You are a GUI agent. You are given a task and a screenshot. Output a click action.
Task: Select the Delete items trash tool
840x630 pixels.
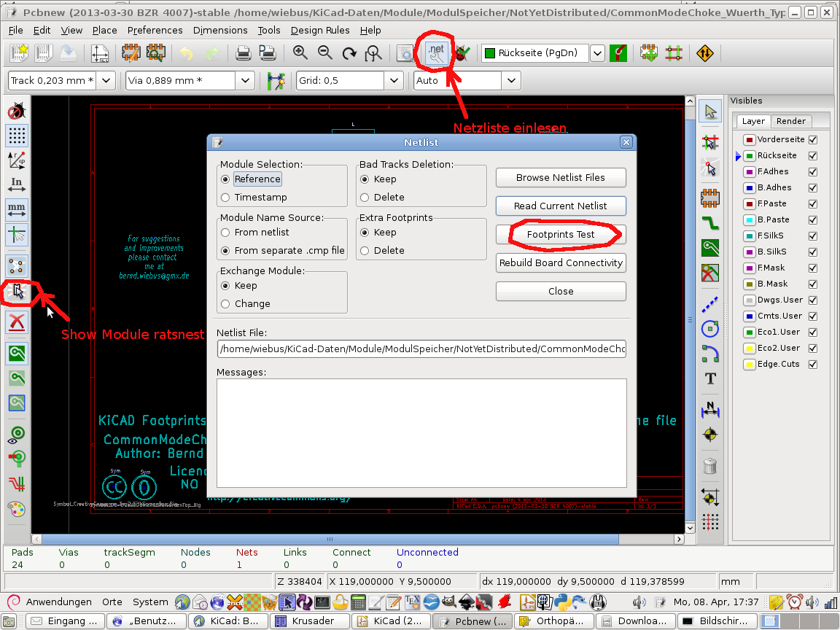tap(710, 466)
